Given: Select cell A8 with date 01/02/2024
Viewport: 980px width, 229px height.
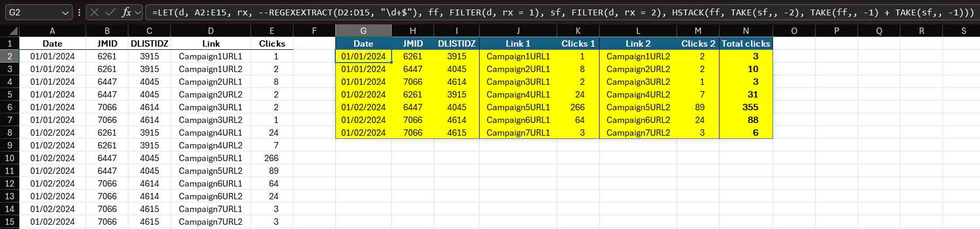Looking at the screenshot, I should pos(53,133).
